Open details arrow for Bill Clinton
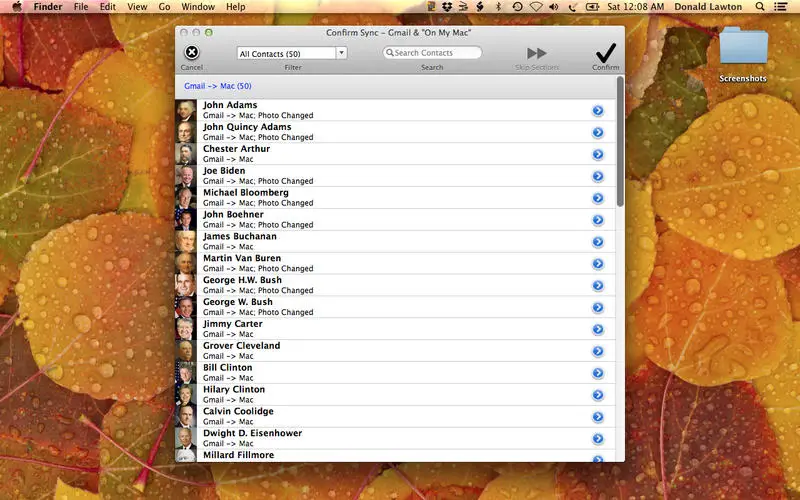 pyautogui.click(x=598, y=373)
